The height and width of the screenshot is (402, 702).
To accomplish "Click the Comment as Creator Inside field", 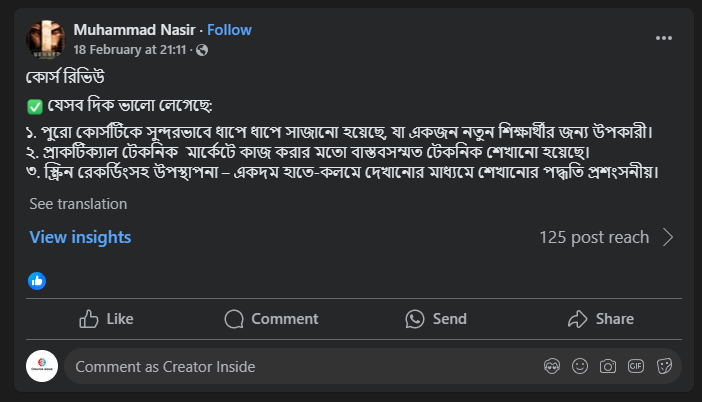I will click(300, 366).
